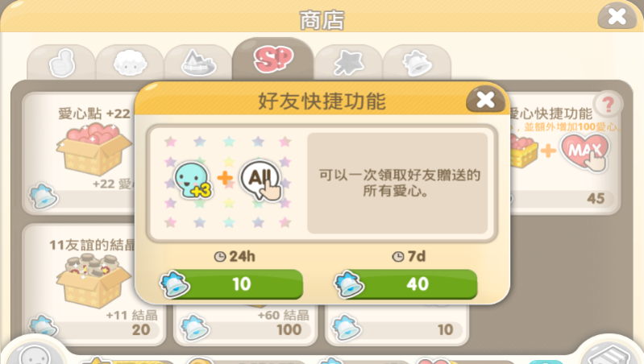Tap the All hand-pointer icon

coord(261,180)
